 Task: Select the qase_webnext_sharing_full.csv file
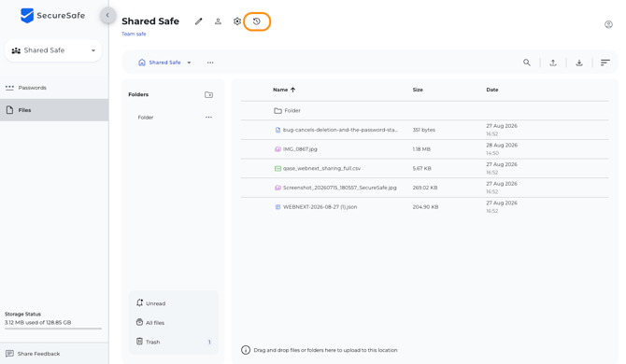pos(425,168)
